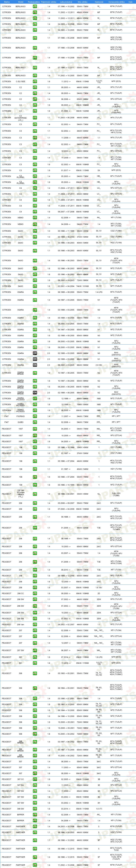Screen dimensions: 136x868
Task: Click the SX body code cell
Action: [x=99, y=171]
